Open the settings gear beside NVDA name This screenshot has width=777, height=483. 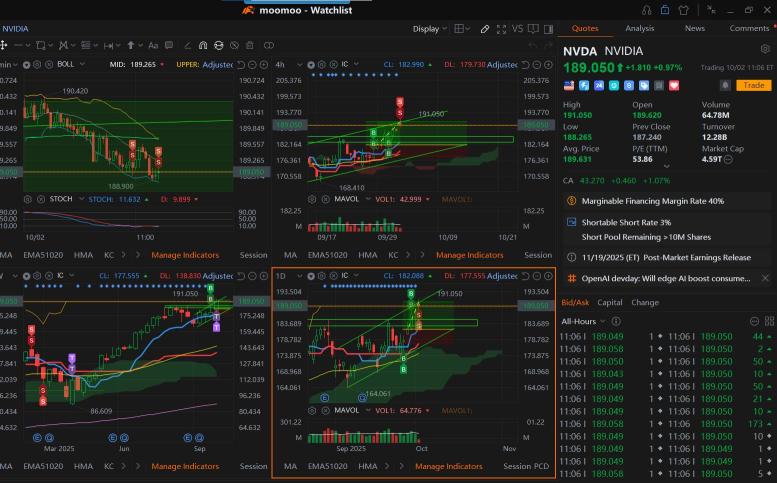[765, 49]
